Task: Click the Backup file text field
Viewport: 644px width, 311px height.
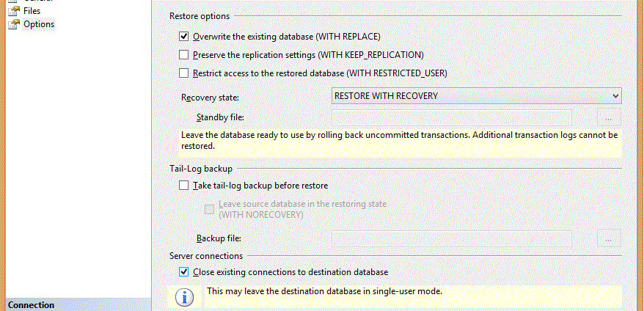Action: click(452, 238)
